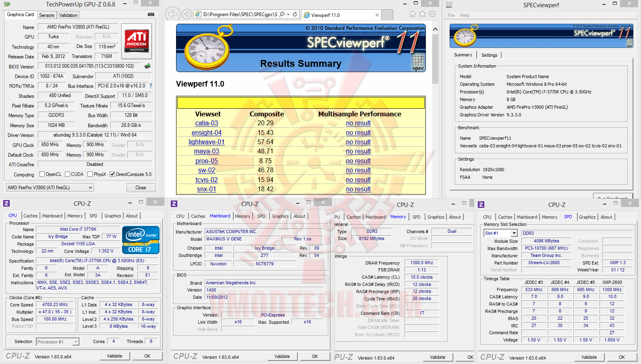Image resolution: width=641 pixels, height=364 pixels.
Task: Open About tab in CPU-Z SPD window
Action: pos(606,217)
